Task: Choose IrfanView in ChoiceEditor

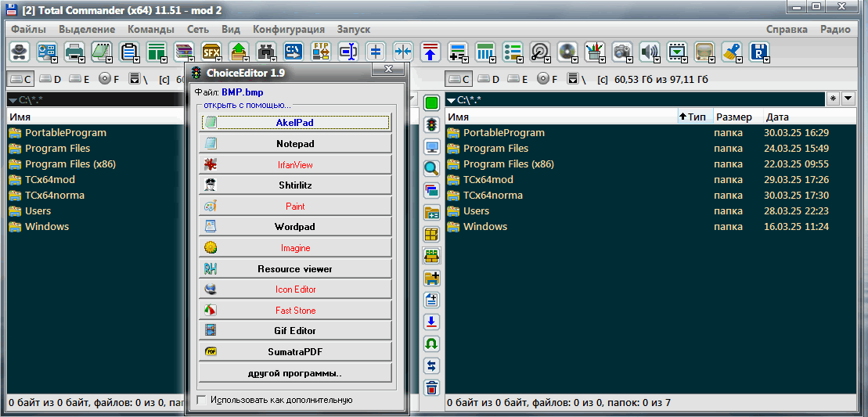Action: coord(295,164)
